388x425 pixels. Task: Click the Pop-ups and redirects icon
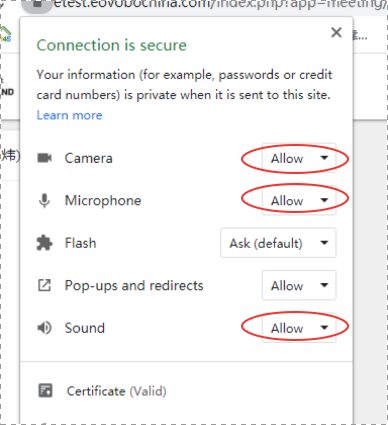(x=44, y=286)
